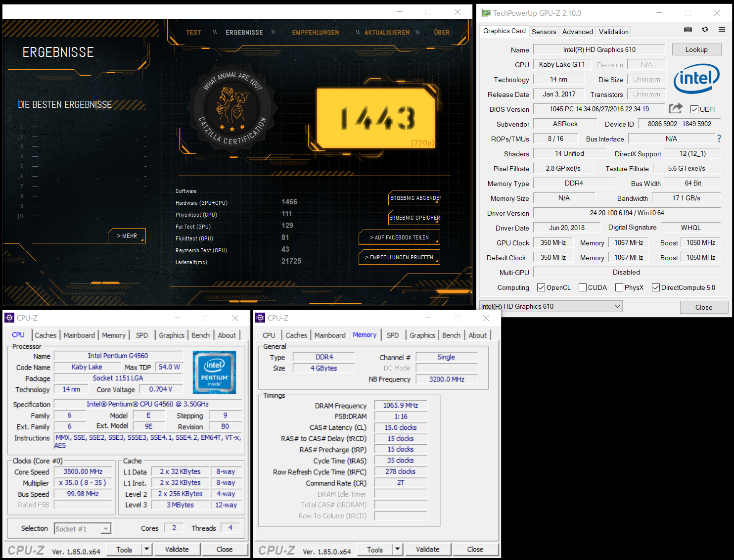
Task: Click Close button in GPU-Z
Action: point(704,307)
